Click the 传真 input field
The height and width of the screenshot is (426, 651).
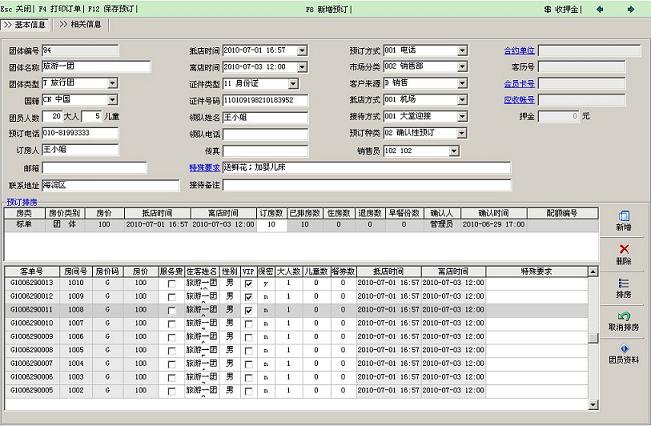click(265, 151)
